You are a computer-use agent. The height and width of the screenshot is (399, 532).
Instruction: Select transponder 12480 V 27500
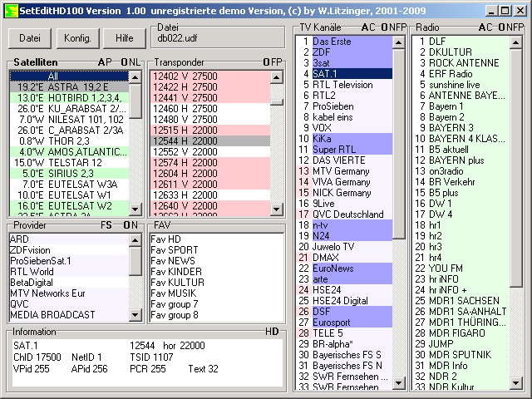tap(210, 120)
